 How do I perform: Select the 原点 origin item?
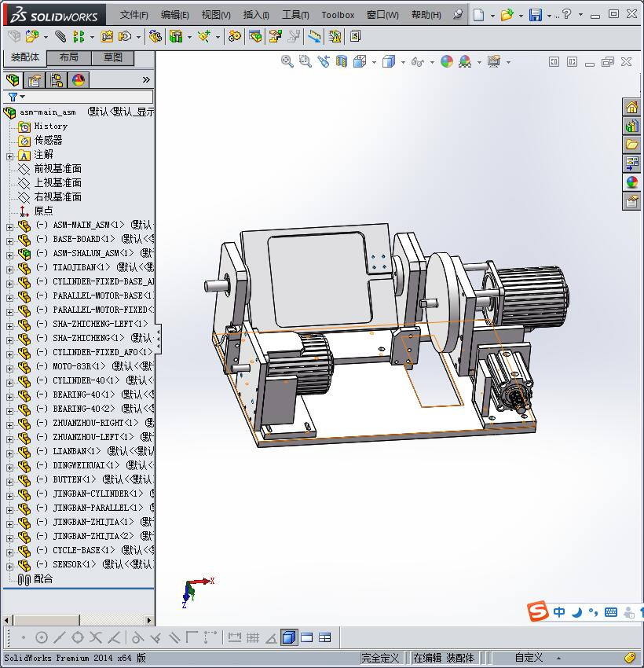click(x=43, y=211)
